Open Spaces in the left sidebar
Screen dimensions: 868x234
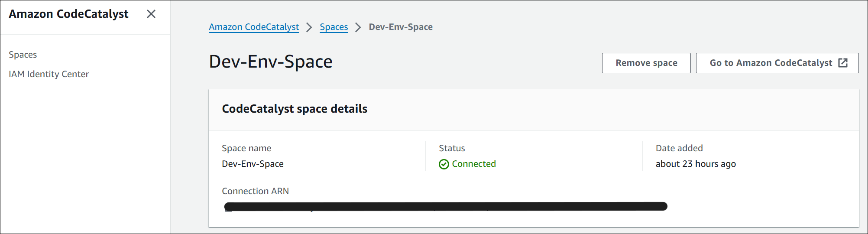[x=23, y=55]
